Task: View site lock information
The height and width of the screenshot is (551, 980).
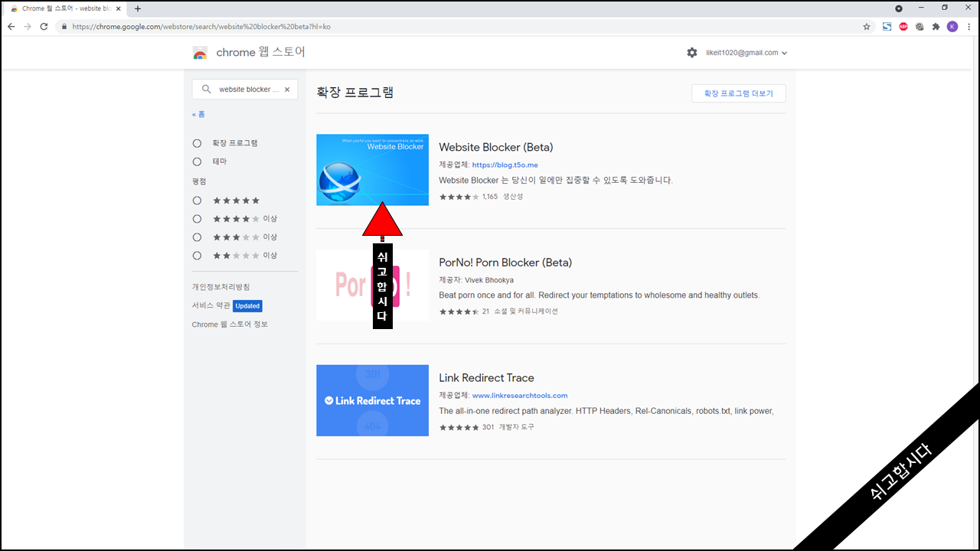Action: tap(64, 26)
